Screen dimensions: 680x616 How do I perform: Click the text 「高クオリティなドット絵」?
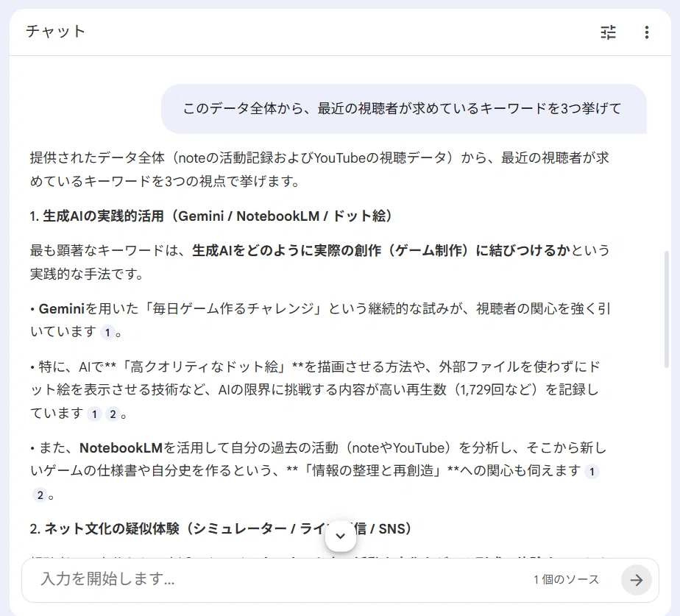click(204, 367)
